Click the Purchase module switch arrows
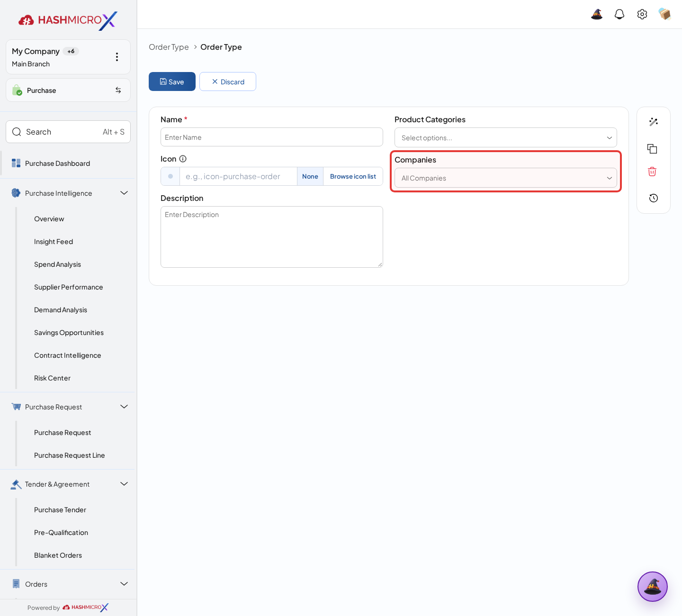The height and width of the screenshot is (616, 682). tap(118, 90)
